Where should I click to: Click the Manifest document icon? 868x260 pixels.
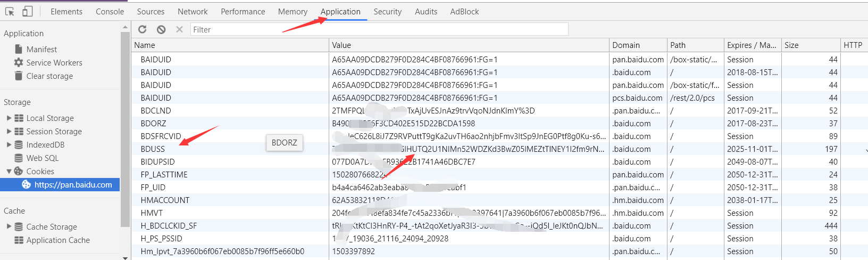[19, 49]
